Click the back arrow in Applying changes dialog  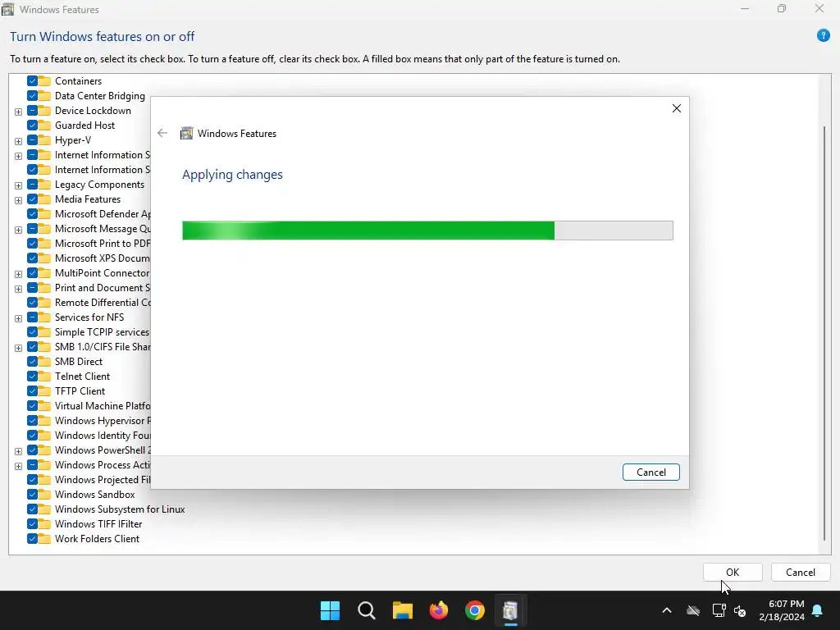coord(162,134)
